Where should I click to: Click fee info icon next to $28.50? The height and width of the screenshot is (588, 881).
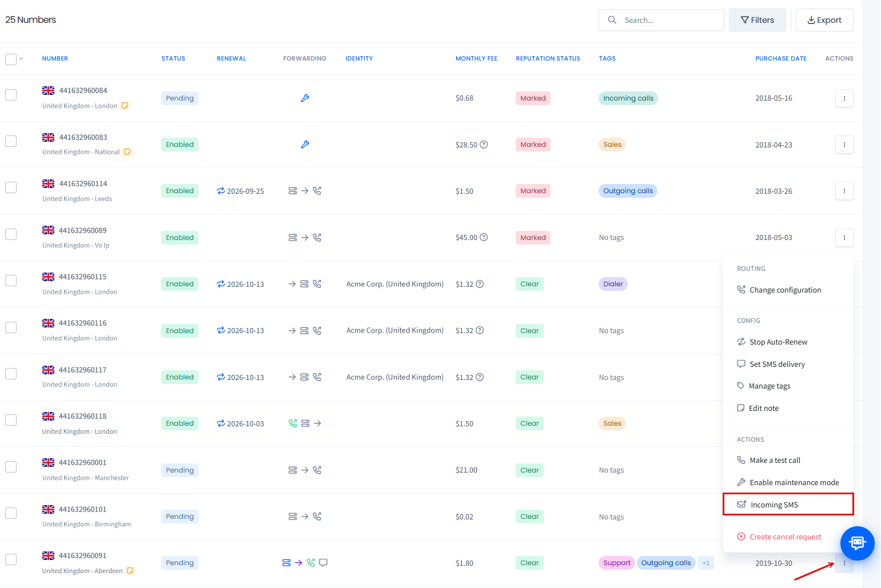(x=484, y=145)
